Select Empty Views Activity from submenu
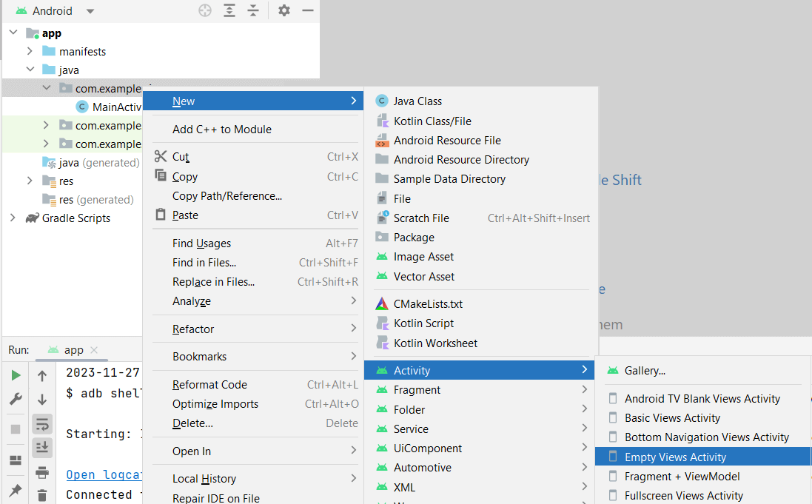This screenshot has height=504, width=812. 675,457
